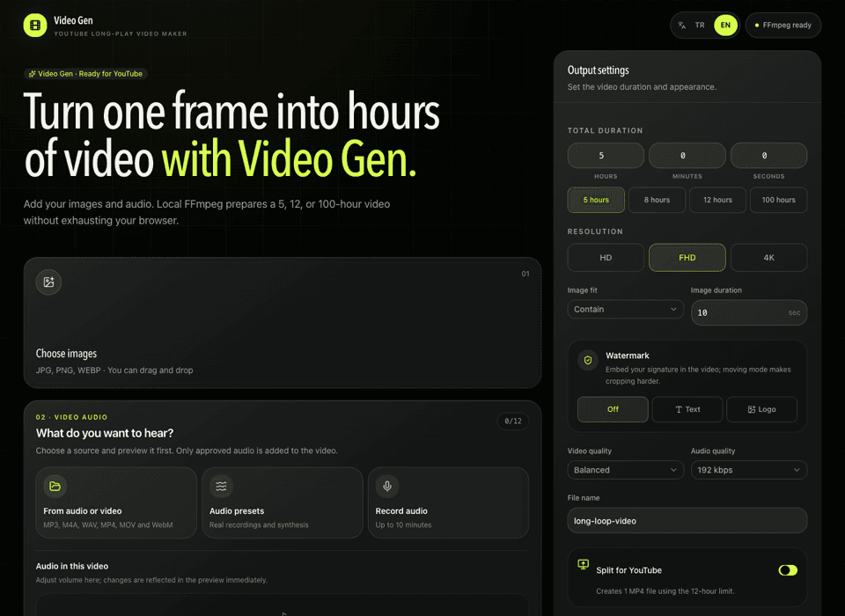The image size is (845, 616).
Task: Click the 0/12 audio counter badge
Action: [513, 421]
